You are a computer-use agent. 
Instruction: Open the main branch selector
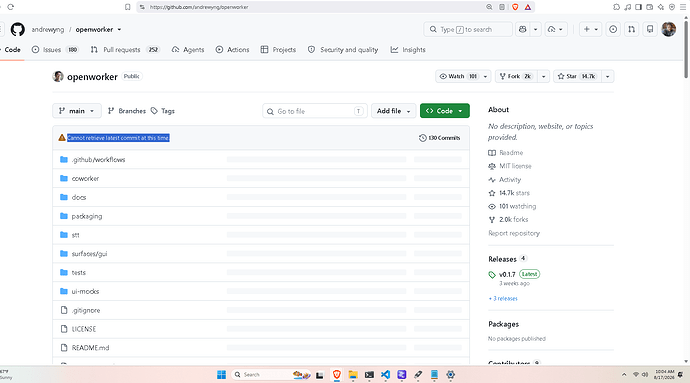coord(77,111)
